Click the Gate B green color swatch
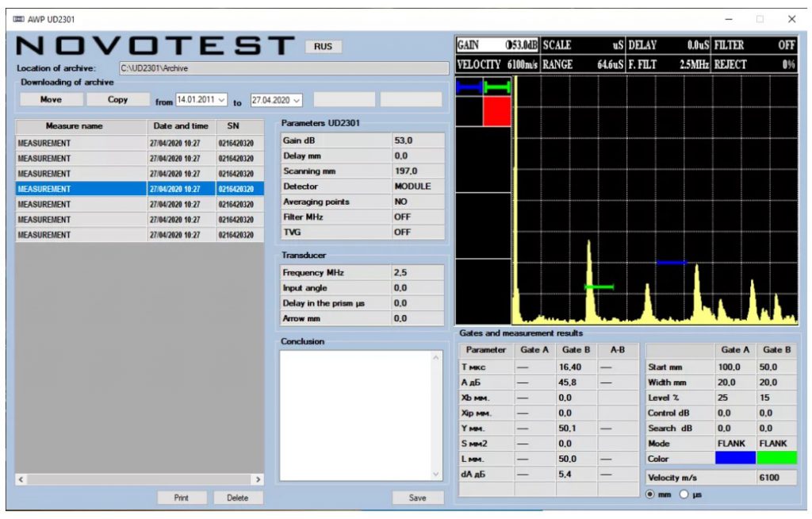This screenshot has width=812, height=519. coord(777,459)
